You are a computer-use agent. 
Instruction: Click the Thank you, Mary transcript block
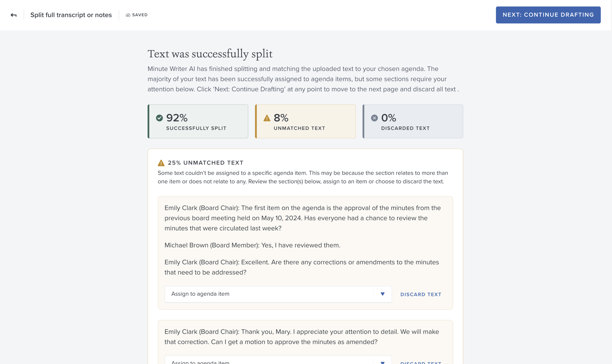point(302,337)
